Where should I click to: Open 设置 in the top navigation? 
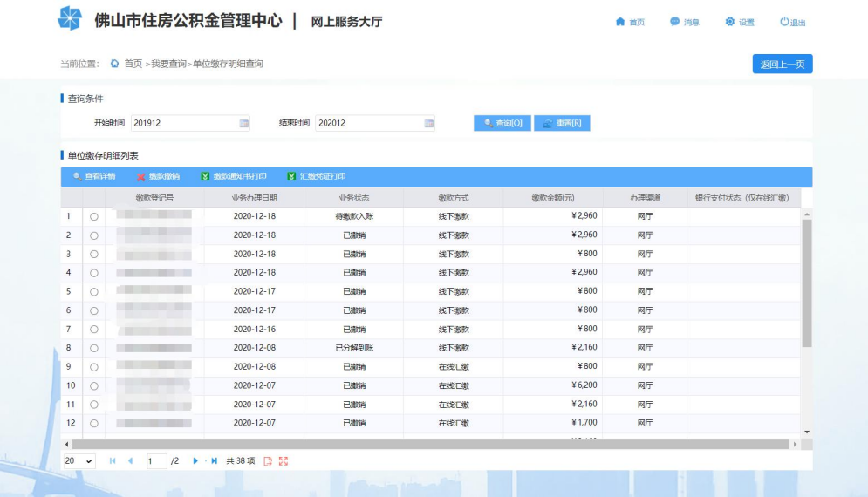pyautogui.click(x=740, y=22)
